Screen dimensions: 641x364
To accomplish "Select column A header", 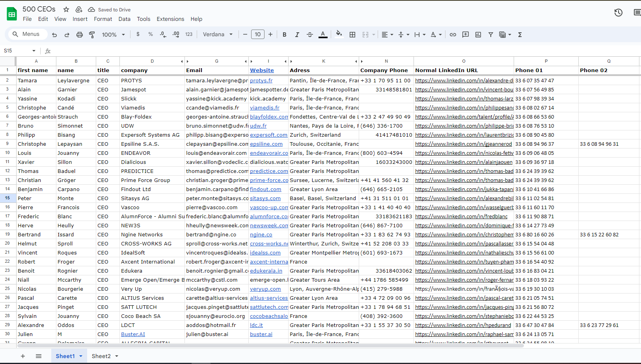I will click(36, 61).
